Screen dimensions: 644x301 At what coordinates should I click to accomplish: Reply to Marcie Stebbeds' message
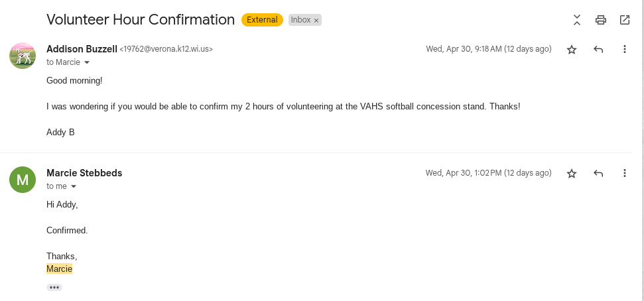click(x=598, y=173)
